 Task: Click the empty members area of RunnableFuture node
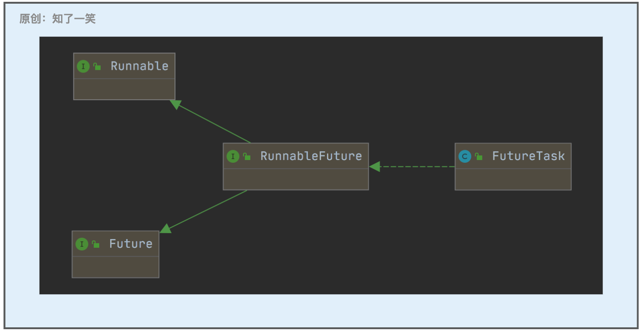click(x=296, y=179)
